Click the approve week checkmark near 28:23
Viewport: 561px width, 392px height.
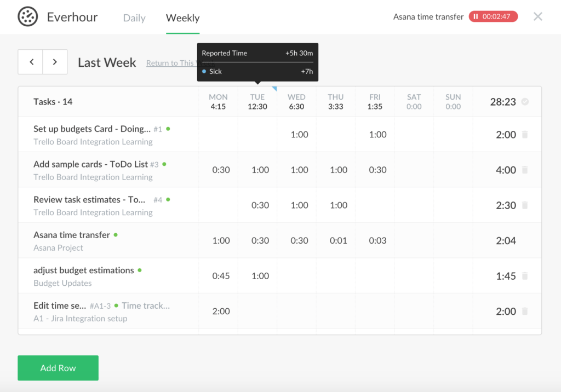[525, 102]
